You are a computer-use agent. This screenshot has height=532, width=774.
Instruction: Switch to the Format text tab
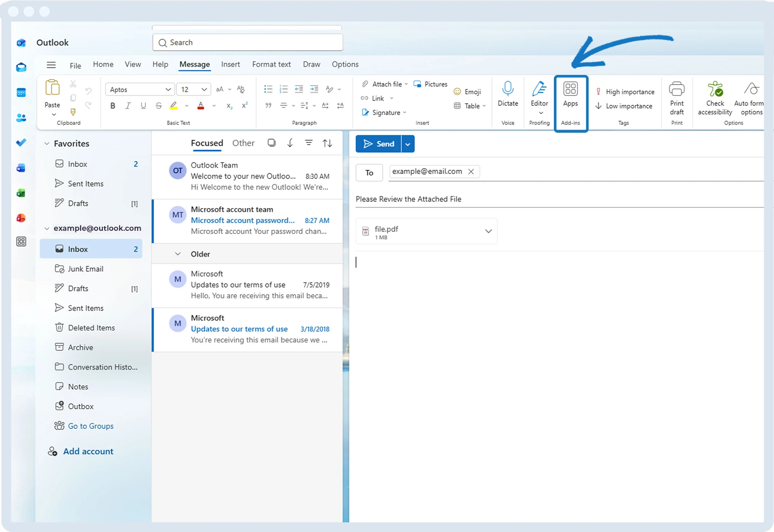click(271, 64)
